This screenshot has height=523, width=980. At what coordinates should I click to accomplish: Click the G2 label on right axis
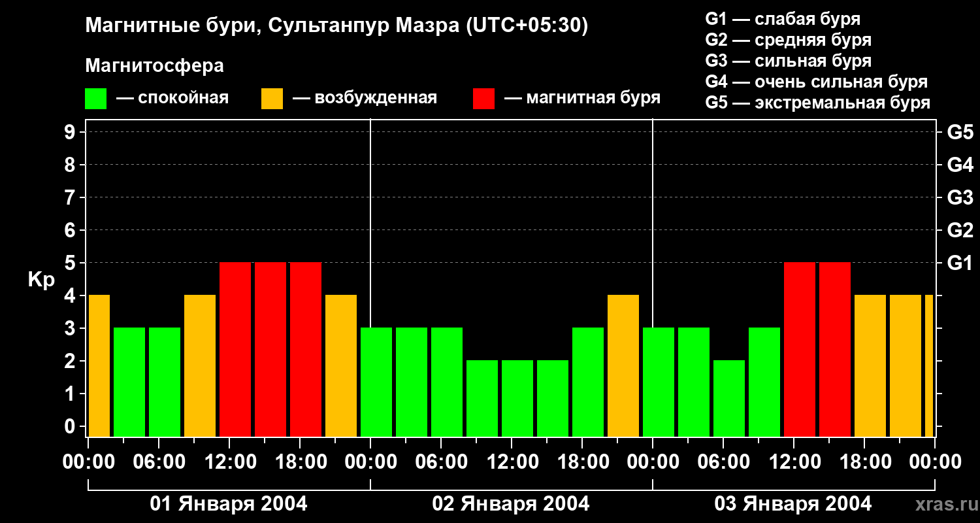coord(960,230)
